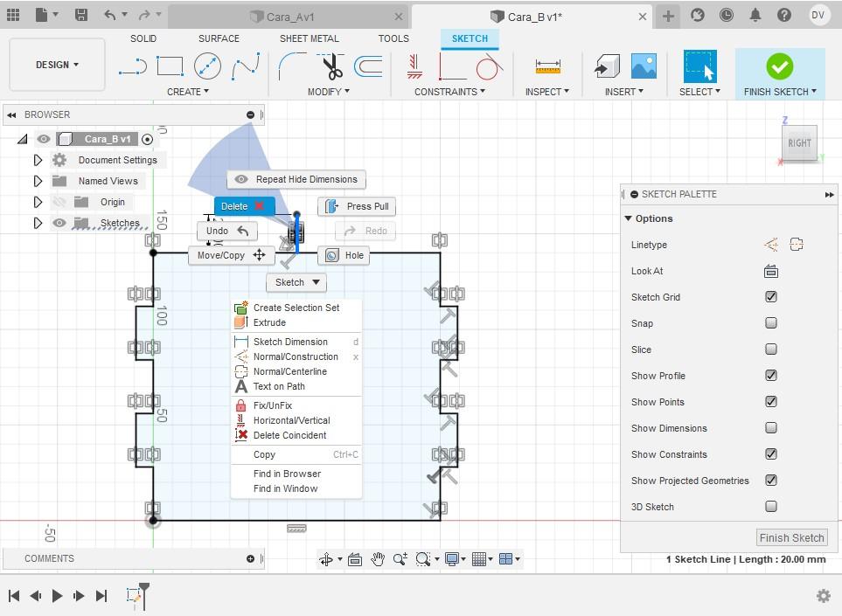
Task: Open the Help question mark icon
Action: (784, 15)
